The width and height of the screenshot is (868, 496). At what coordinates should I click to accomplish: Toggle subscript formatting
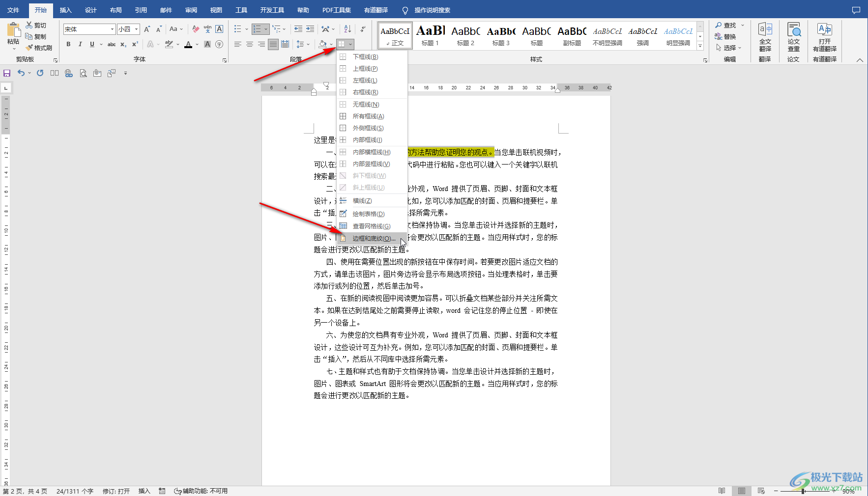click(x=123, y=44)
